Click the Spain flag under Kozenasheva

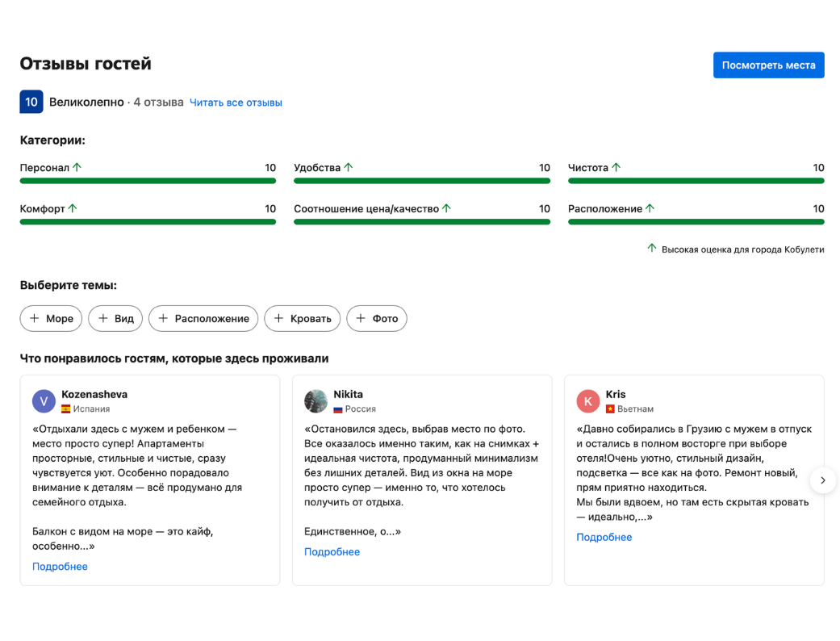(66, 409)
